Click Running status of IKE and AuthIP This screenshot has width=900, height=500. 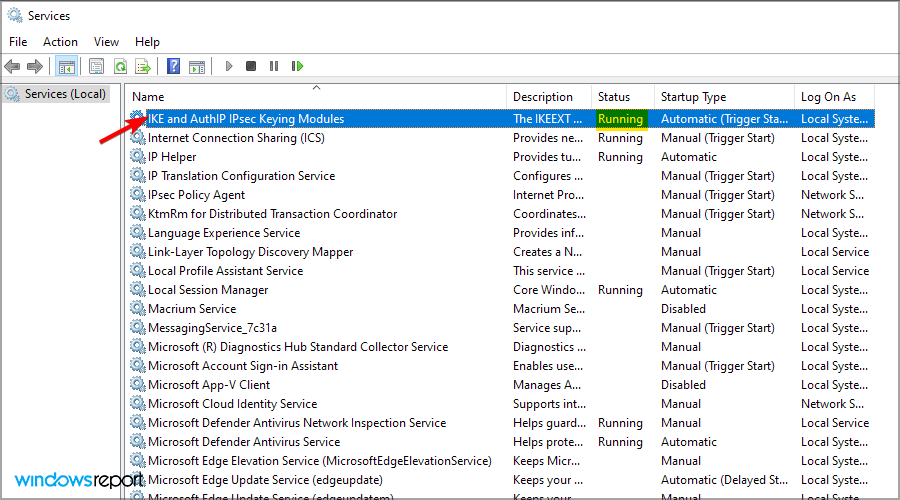click(620, 119)
